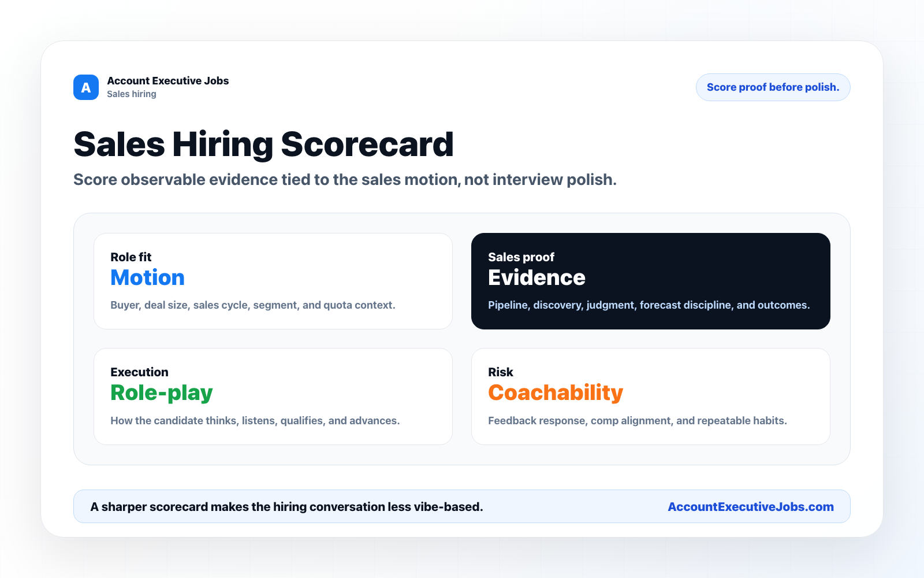Click the 'Sales proof' label in dark card
Viewport: 924px width, 578px height.
521,257
